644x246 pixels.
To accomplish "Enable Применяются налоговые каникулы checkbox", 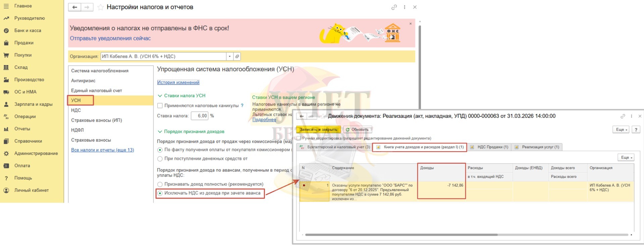I will (160, 106).
